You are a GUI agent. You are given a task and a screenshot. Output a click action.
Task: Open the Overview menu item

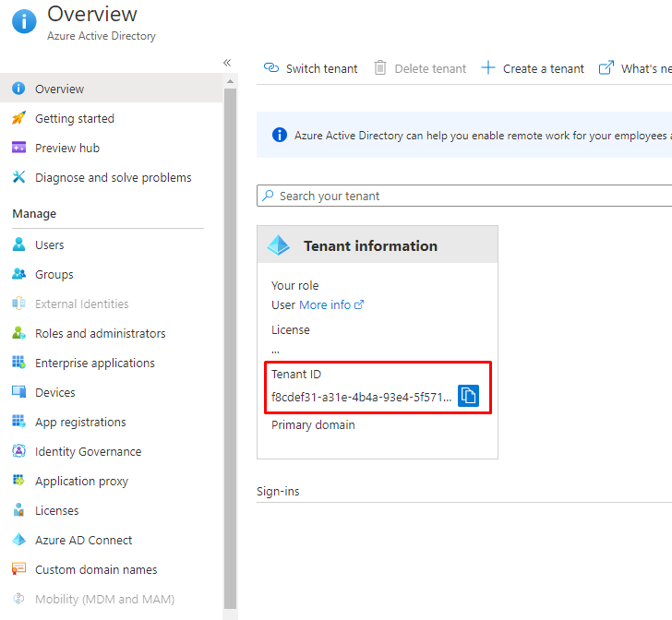point(112,89)
